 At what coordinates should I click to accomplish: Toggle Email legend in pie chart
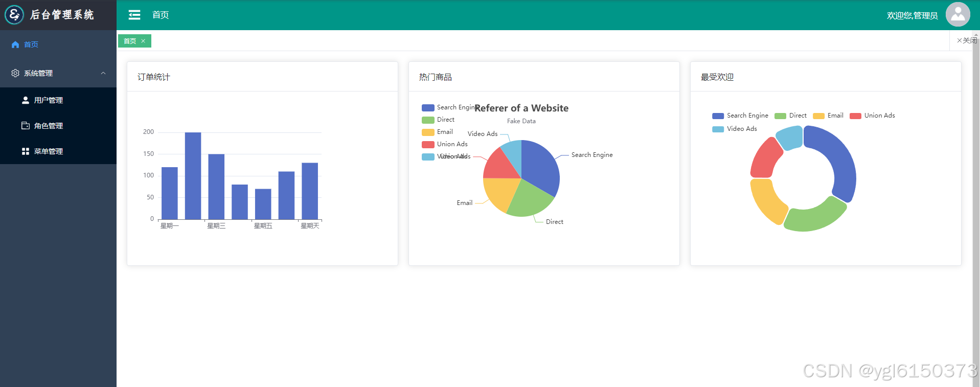point(438,132)
